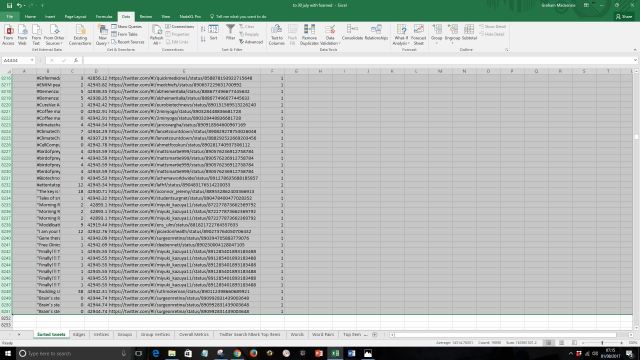Screen dimensions: 640x360
Task: Open the Edges worksheet tab
Action: click(x=79, y=335)
